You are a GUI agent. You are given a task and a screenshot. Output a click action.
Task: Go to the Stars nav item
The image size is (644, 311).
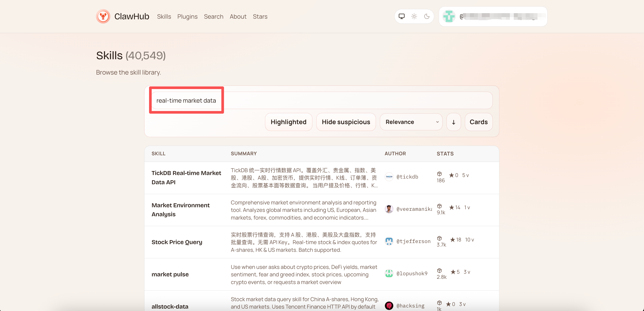(260, 16)
